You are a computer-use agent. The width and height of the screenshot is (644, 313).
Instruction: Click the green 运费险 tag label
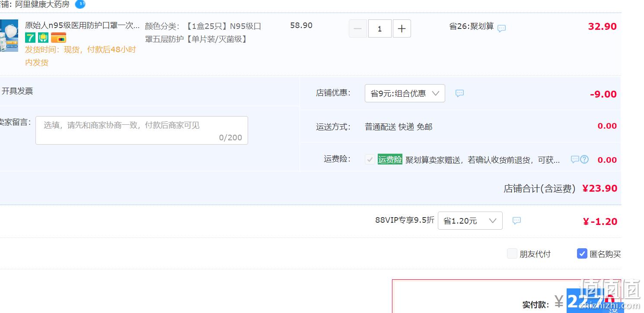point(390,159)
